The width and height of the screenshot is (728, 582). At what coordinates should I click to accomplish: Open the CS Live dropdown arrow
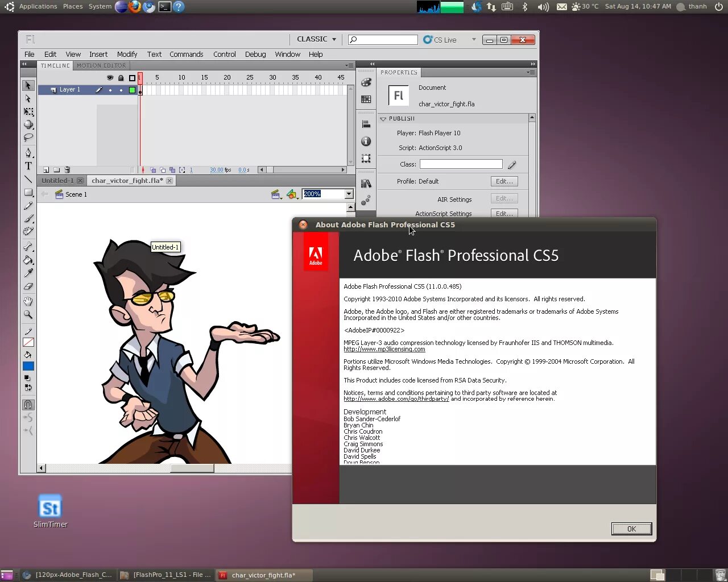point(474,40)
